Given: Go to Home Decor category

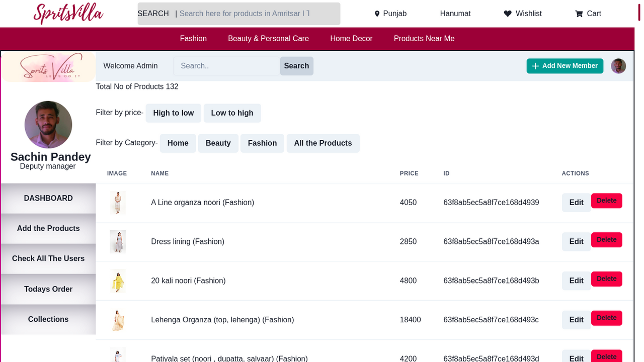Looking at the screenshot, I should point(351,39).
